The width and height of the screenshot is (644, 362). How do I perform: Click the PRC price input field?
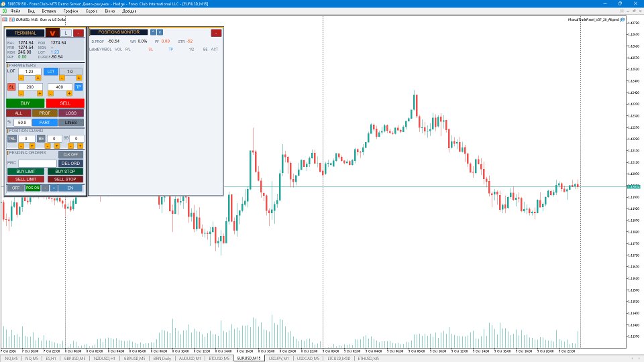click(x=37, y=164)
